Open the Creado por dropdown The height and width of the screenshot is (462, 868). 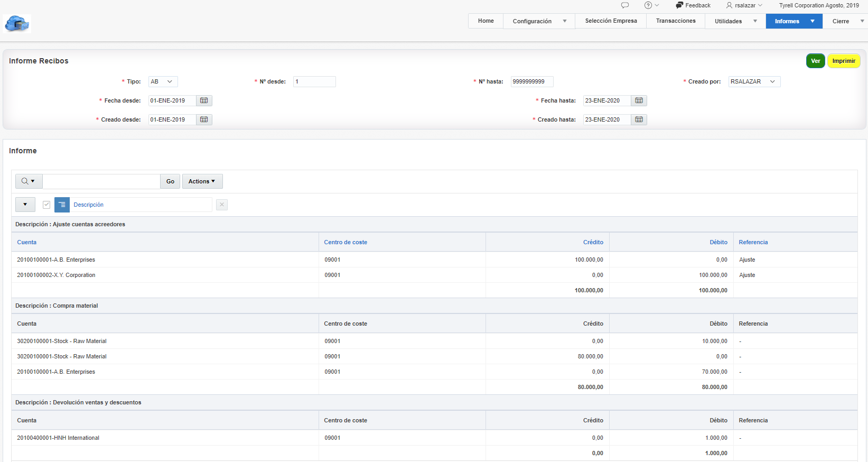pos(754,81)
